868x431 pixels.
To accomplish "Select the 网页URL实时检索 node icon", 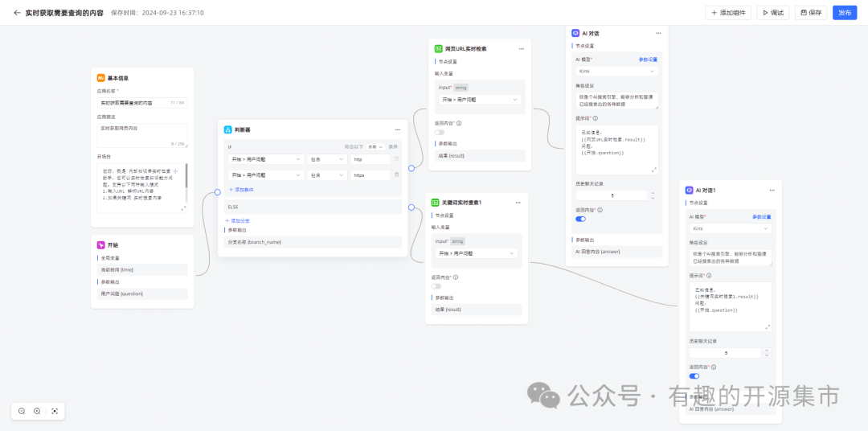I will coord(439,49).
